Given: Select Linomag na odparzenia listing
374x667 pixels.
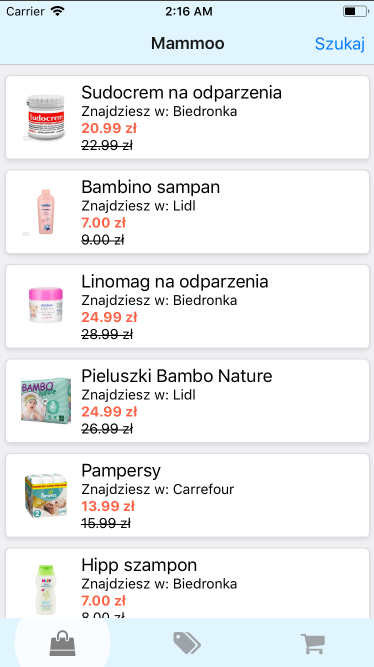Looking at the screenshot, I should [x=187, y=306].
